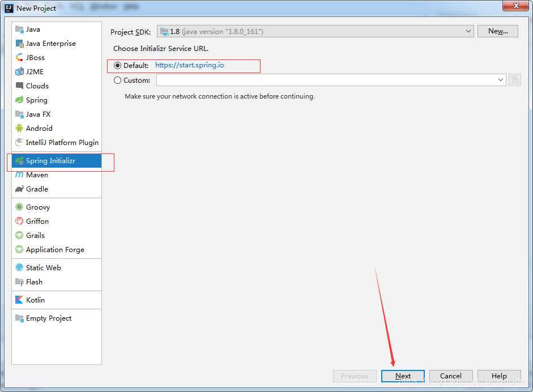Select the "JBoss" row text
Viewport: 533px width, 392px height.
tap(35, 57)
